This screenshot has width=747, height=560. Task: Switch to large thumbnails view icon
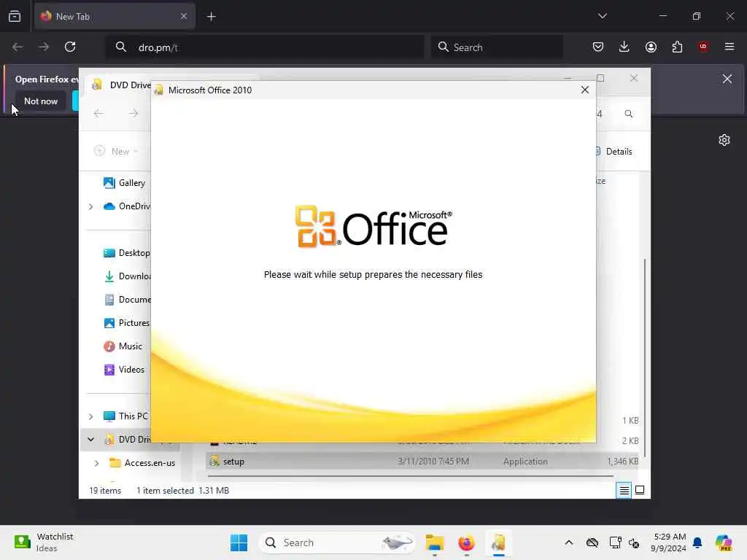click(640, 490)
